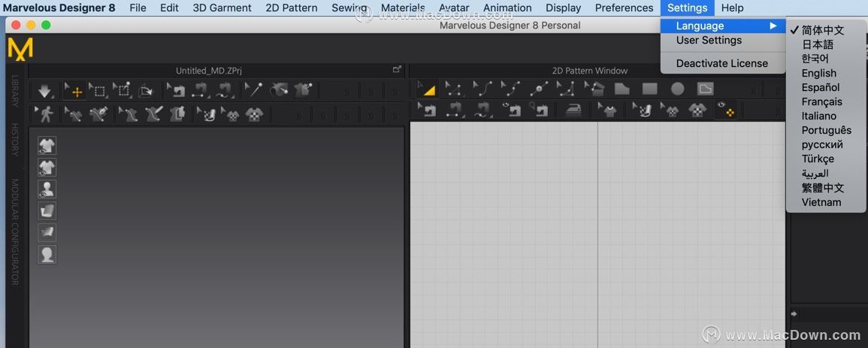868x348 pixels.
Task: Toggle the show avatar icon in 3D window
Action: (47, 189)
